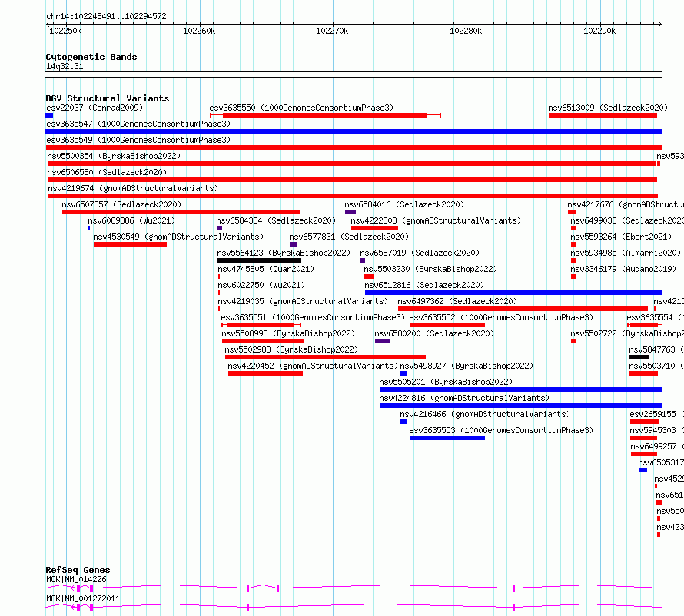684x616 pixels.
Task: Open variant nsv6513009 (Sedlazeck2020) label
Action: click(608, 108)
